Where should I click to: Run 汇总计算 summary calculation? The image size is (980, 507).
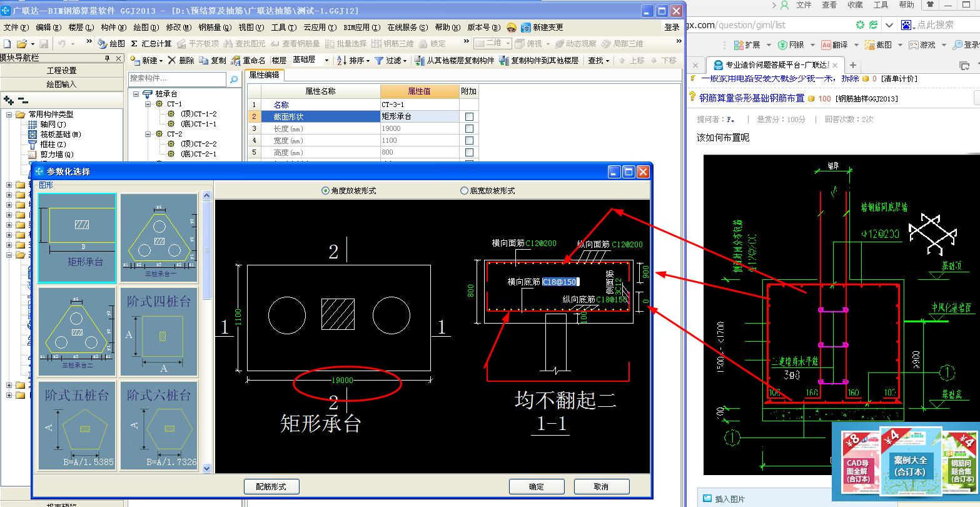pos(151,44)
